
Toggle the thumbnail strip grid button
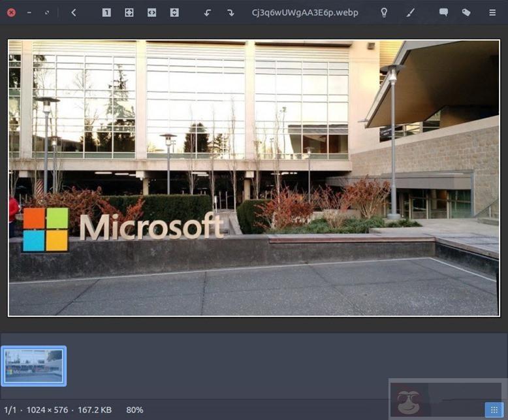pyautogui.click(x=494, y=410)
